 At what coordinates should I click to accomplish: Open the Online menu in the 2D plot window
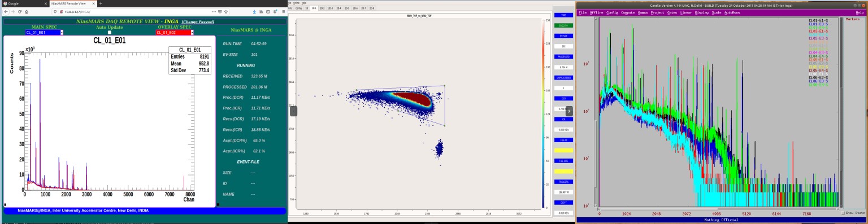pyautogui.click(x=296, y=3)
